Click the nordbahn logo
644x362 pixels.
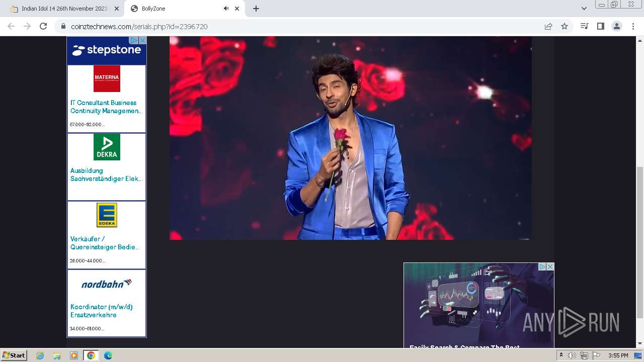(x=107, y=284)
